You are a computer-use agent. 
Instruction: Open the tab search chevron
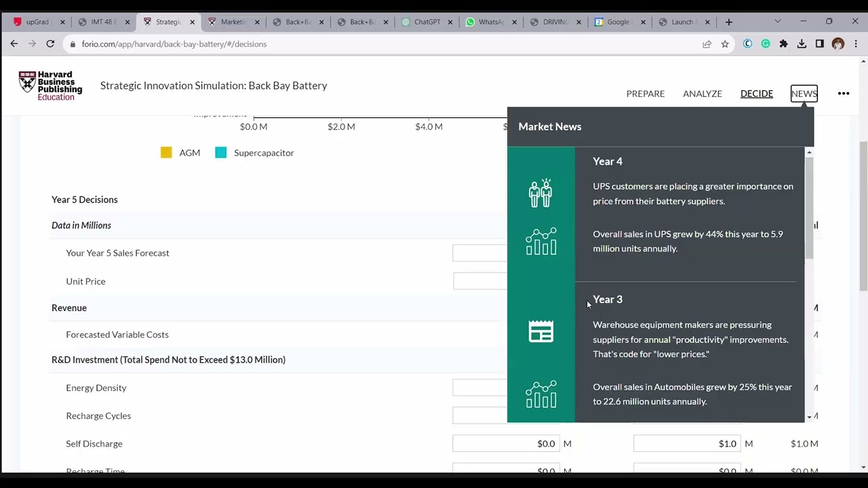(x=778, y=21)
